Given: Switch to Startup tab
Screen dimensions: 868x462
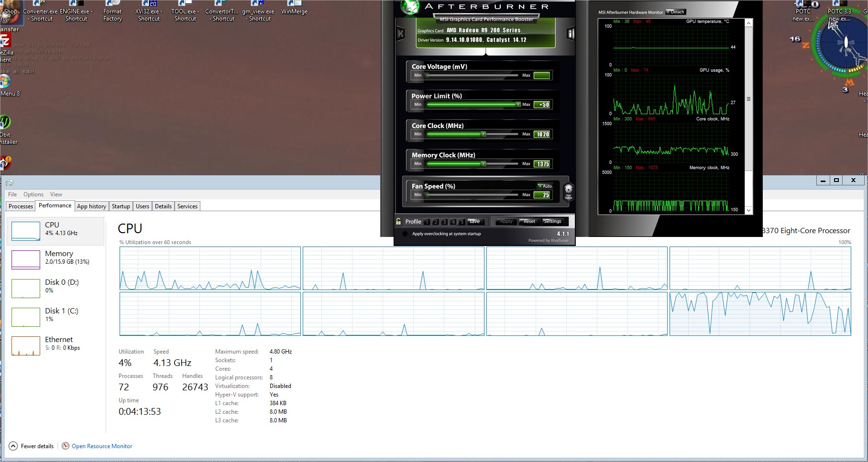Looking at the screenshot, I should point(121,206).
